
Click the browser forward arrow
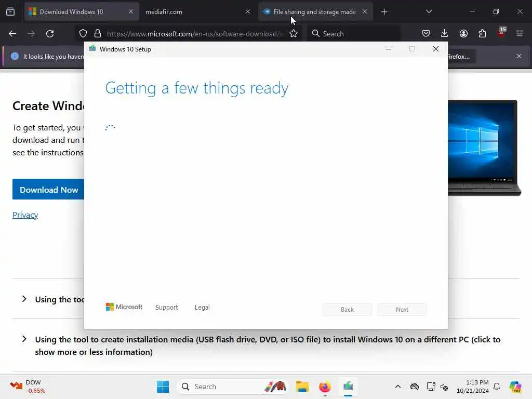click(x=31, y=34)
